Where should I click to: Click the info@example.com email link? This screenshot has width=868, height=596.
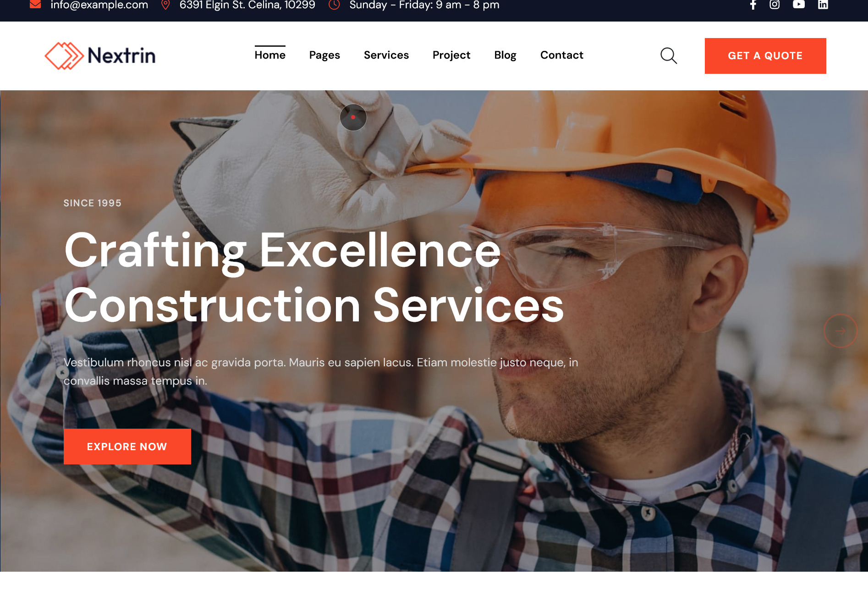coord(99,5)
